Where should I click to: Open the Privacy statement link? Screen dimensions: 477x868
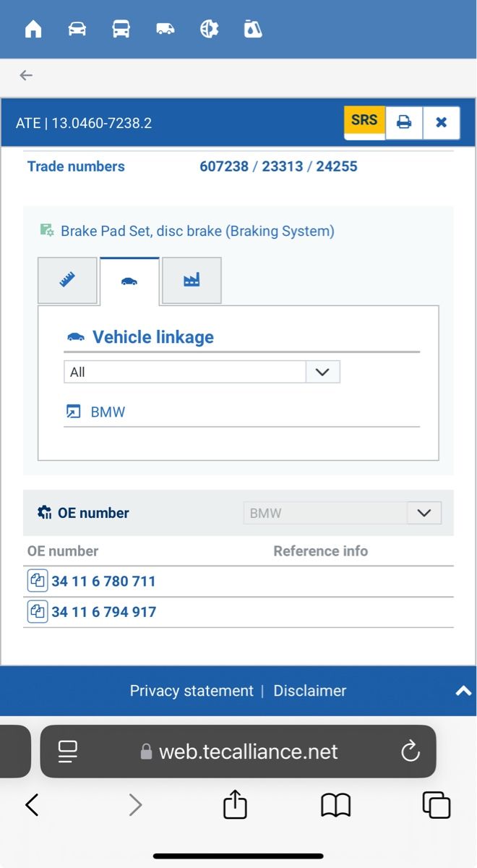coord(192,691)
